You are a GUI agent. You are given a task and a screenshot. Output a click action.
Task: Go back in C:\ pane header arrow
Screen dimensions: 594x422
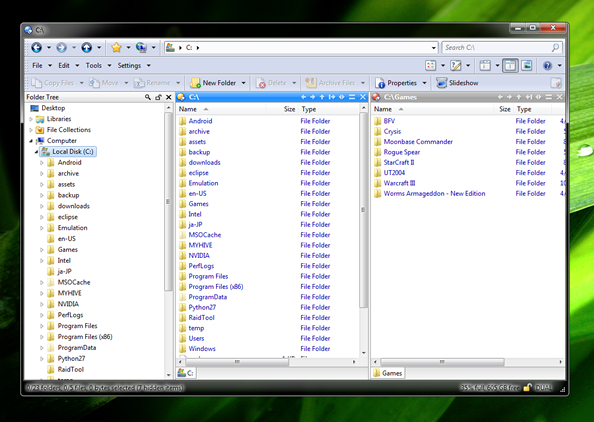coord(303,97)
